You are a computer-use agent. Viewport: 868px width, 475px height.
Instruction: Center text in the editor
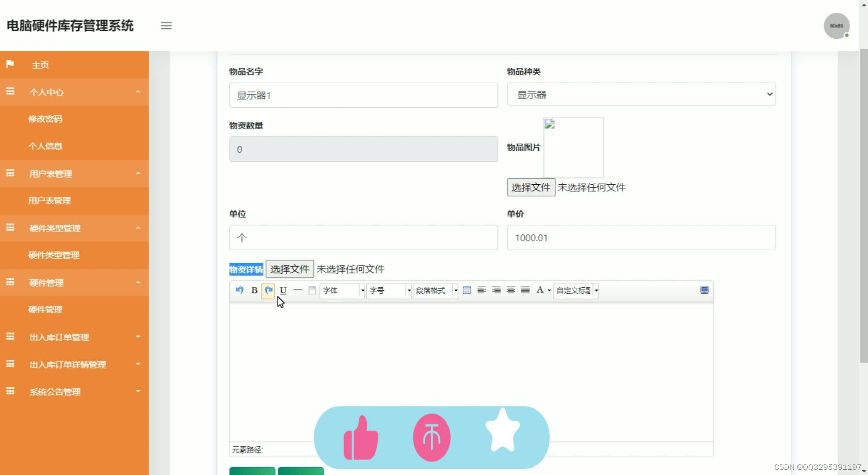point(511,290)
